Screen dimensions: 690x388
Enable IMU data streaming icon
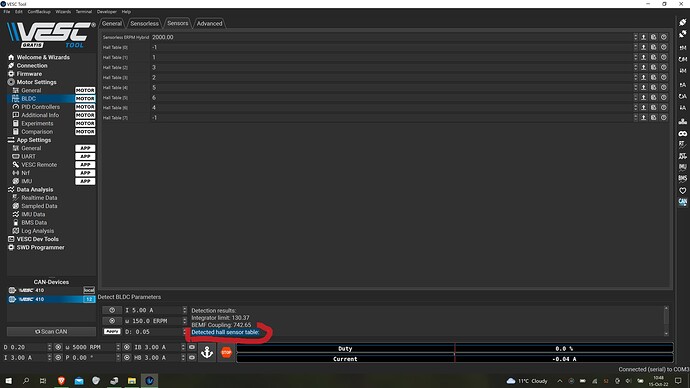(x=683, y=167)
